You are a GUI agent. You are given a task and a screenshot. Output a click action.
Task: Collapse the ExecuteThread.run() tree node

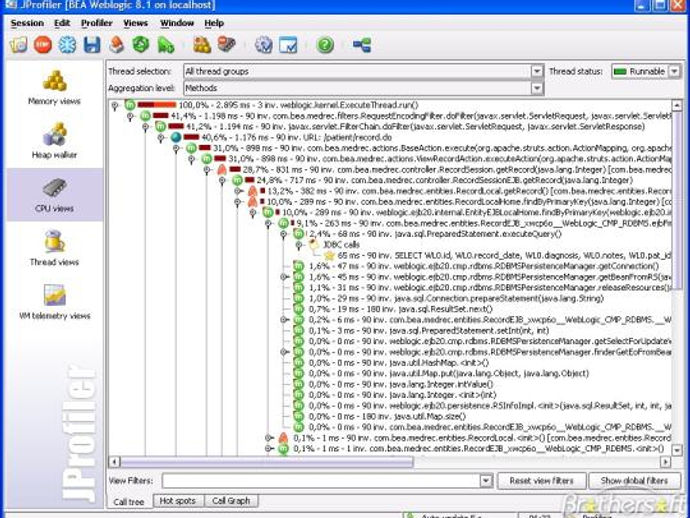(115, 105)
